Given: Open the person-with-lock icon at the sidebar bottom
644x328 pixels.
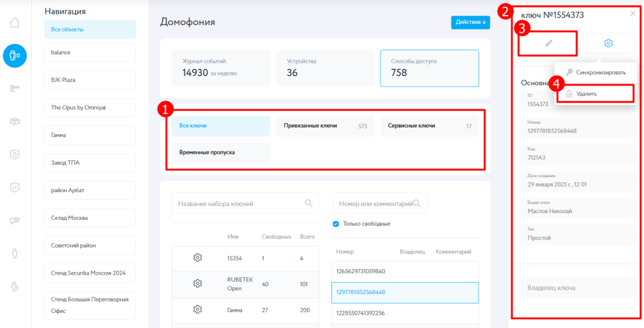Looking at the screenshot, I should click(15, 287).
